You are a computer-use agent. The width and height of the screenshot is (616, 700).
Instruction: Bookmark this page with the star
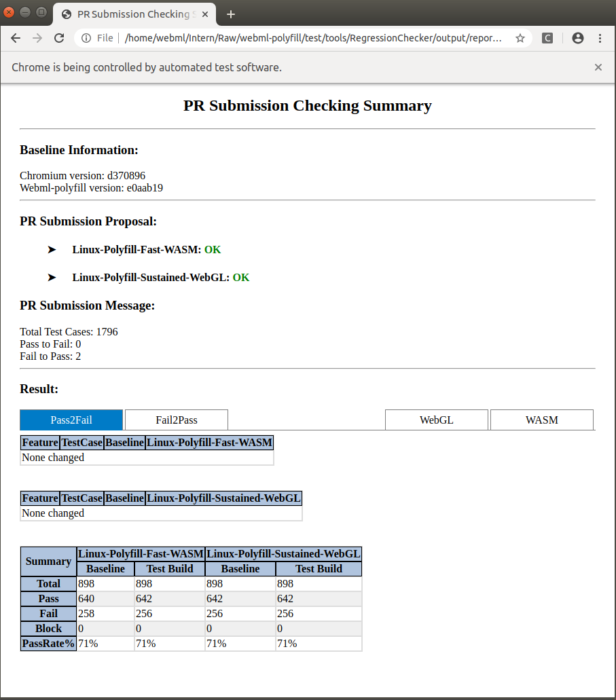(520, 38)
